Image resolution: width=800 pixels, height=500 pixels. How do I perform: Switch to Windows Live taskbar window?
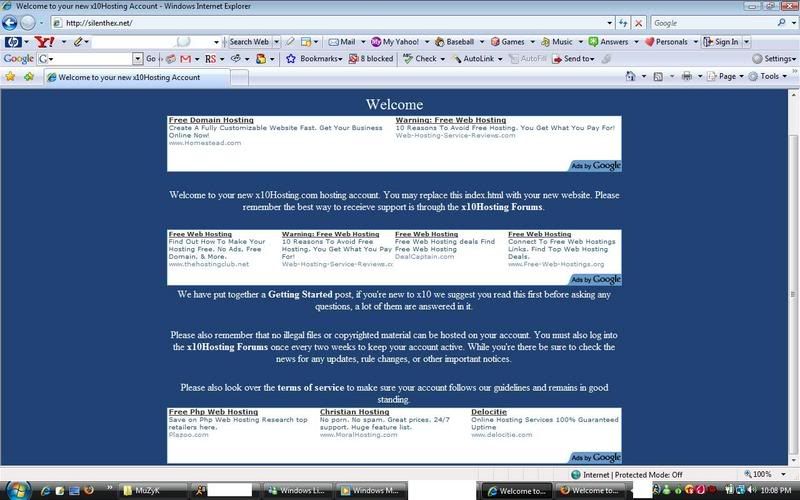[298, 491]
